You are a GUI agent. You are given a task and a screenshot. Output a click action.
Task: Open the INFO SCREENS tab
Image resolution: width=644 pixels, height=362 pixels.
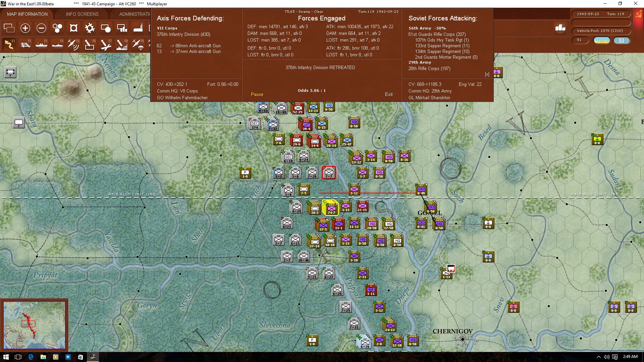tap(82, 14)
